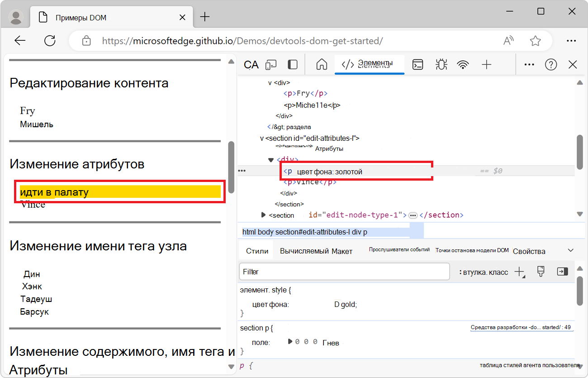The width and height of the screenshot is (588, 378).
Task: Click the help question mark in DevTools
Action: [551, 64]
